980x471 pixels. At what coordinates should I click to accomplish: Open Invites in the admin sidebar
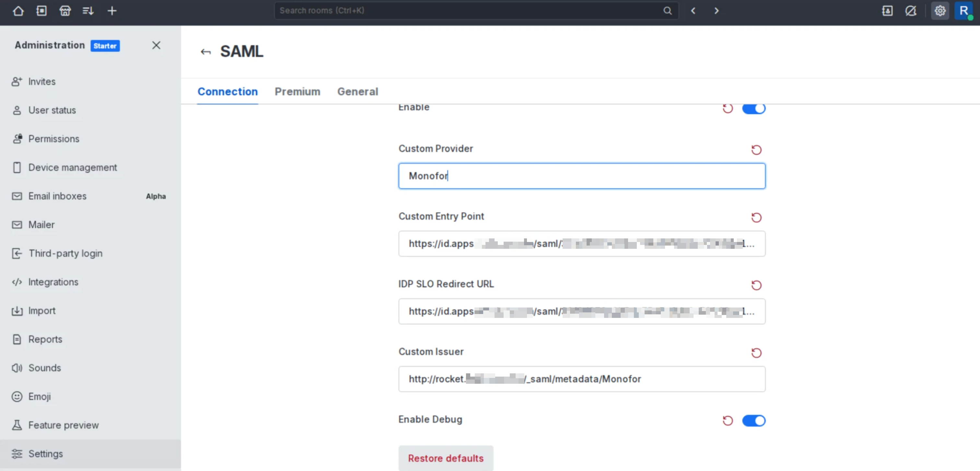click(x=90, y=81)
